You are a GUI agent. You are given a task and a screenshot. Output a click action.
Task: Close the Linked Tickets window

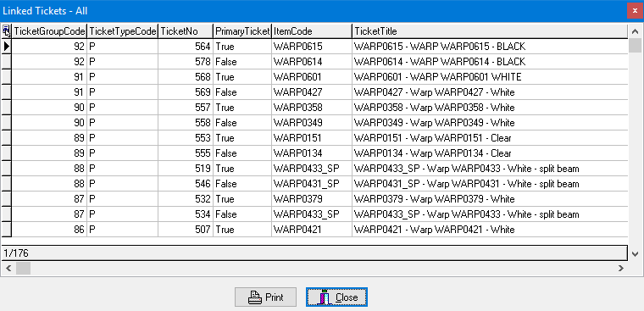[x=635, y=11]
